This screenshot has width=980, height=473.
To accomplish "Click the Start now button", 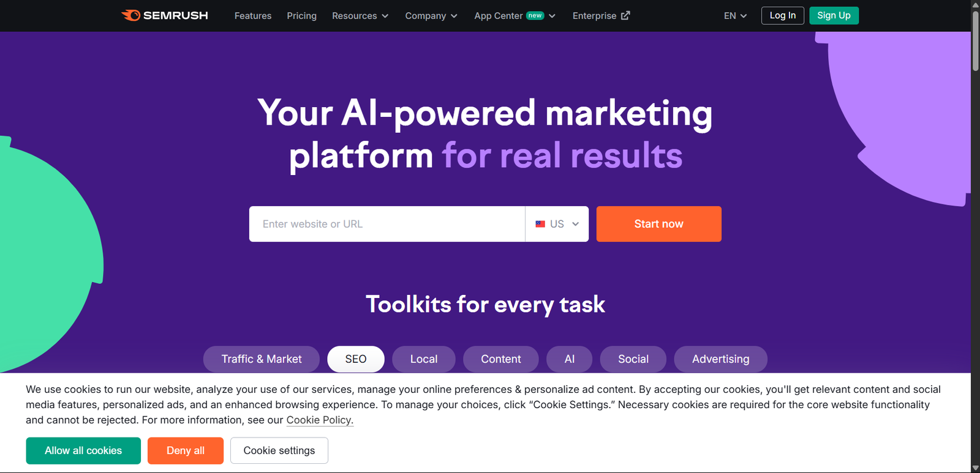I will point(658,224).
